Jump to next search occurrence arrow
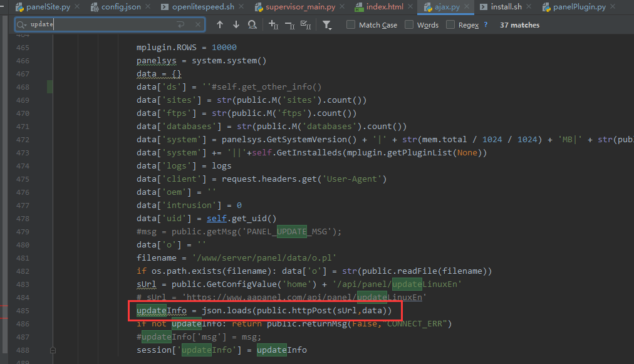Screen dimensions: 634x364 [x=236, y=25]
